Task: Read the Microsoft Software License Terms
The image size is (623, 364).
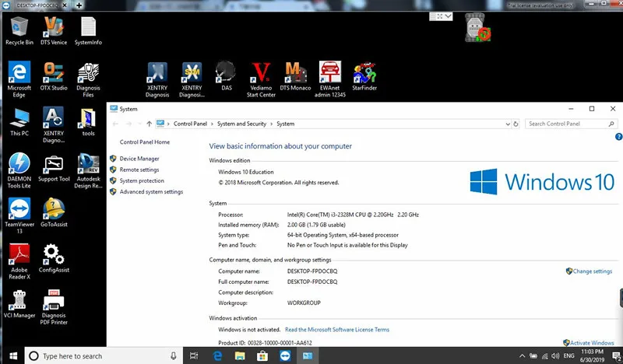Action: tap(337, 330)
